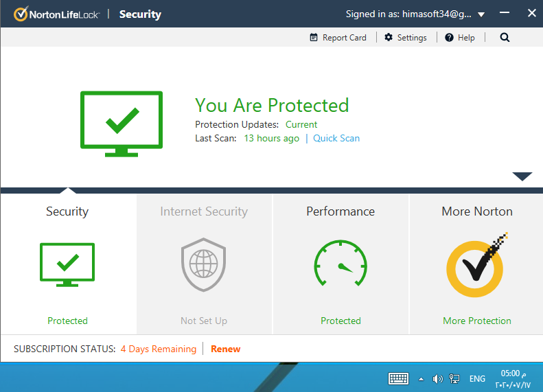Click the Internet Security shield globe icon
Screen dimensions: 543x392
pos(204,264)
